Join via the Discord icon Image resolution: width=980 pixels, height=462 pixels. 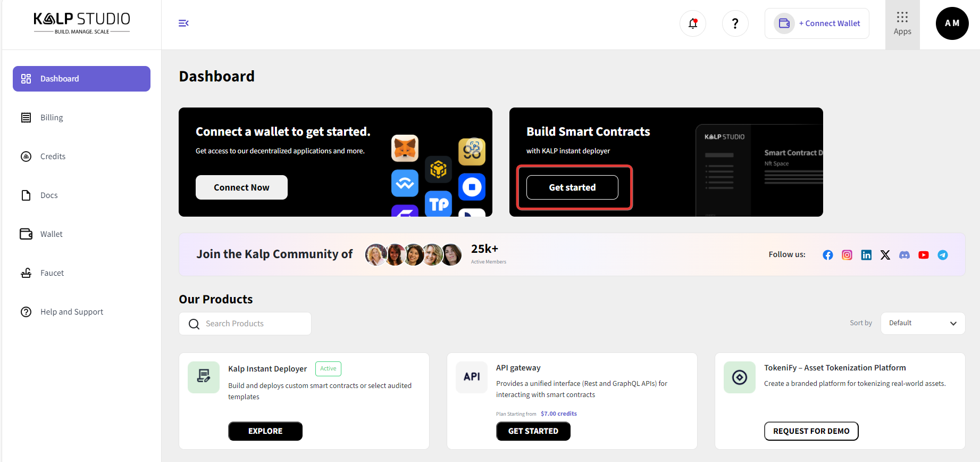pos(904,255)
